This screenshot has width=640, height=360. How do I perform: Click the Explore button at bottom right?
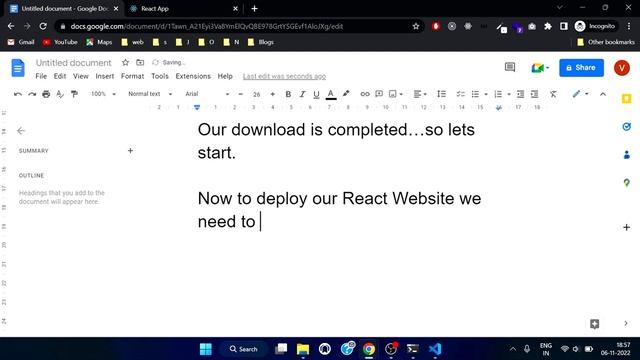(595, 324)
